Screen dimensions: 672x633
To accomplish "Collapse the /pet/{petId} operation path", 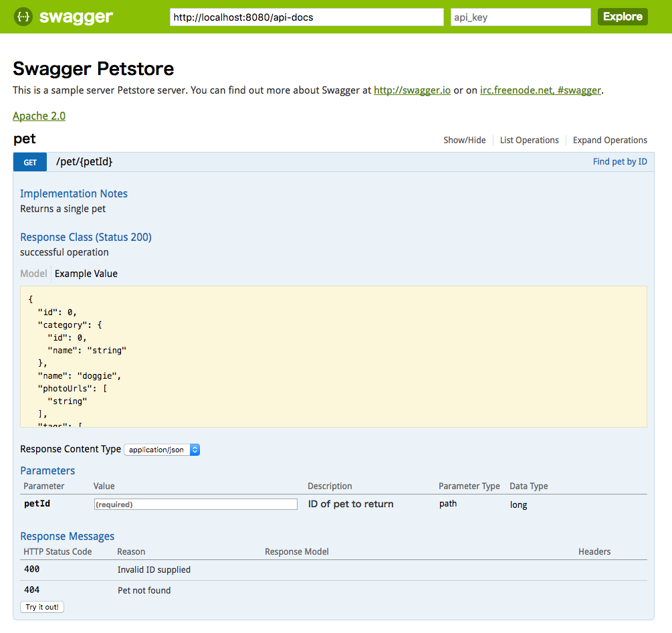I will [84, 162].
